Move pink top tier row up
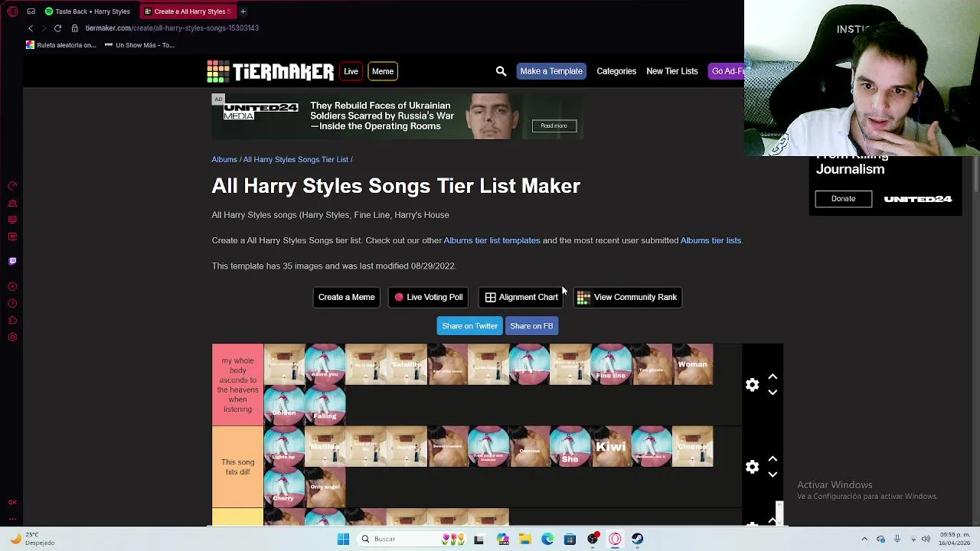The image size is (980, 551). (773, 377)
